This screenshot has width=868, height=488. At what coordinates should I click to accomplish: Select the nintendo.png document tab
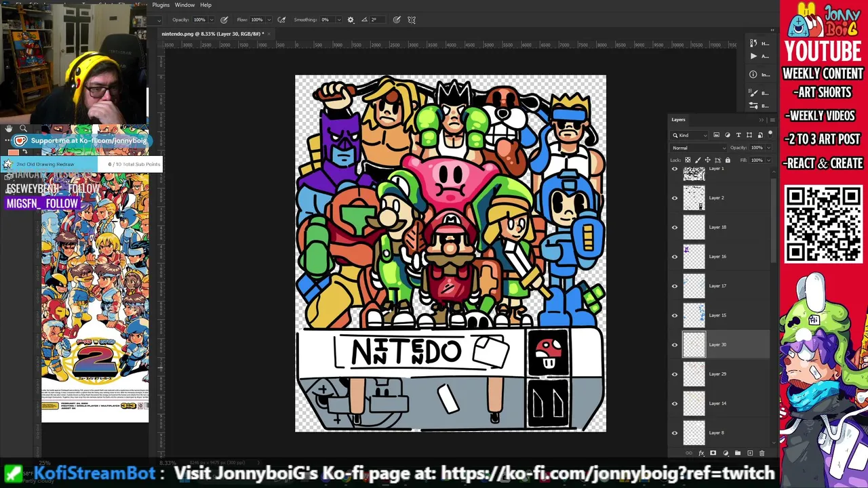tap(212, 34)
